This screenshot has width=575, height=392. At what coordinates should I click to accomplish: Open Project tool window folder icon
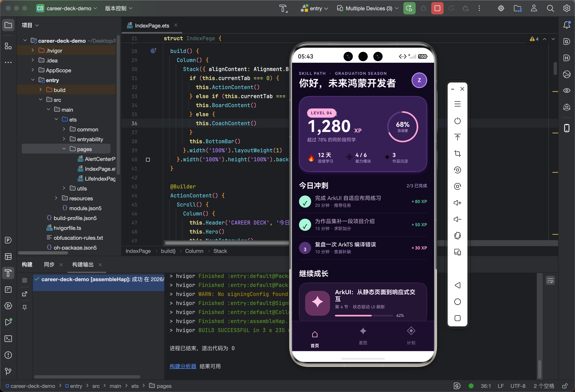coord(8,25)
